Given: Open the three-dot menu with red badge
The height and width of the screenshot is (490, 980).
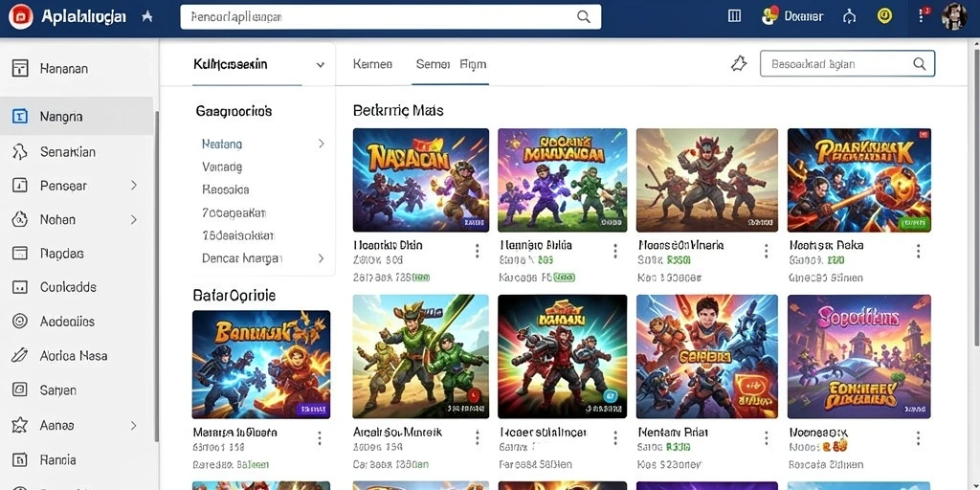Looking at the screenshot, I should click(x=923, y=15).
